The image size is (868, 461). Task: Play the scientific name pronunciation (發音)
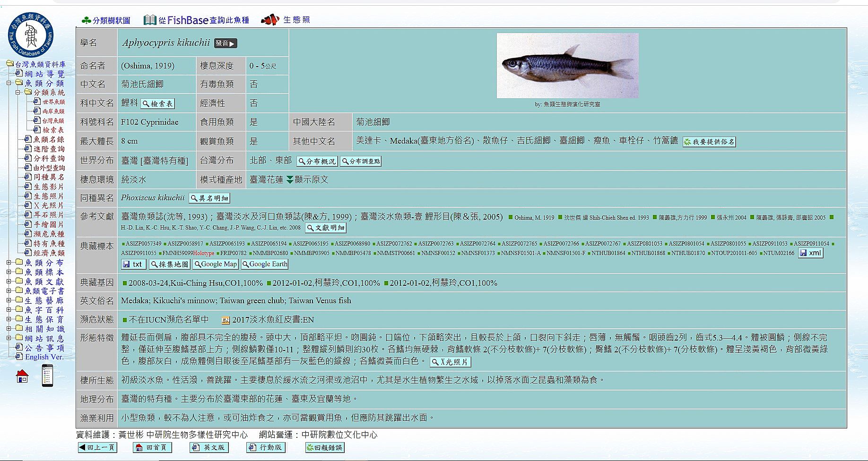tap(226, 43)
